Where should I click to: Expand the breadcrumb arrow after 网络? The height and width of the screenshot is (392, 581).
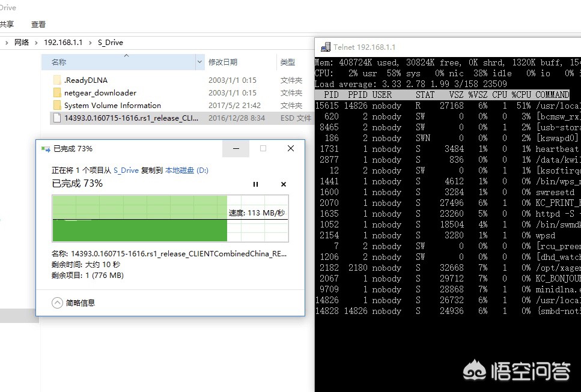tap(36, 43)
